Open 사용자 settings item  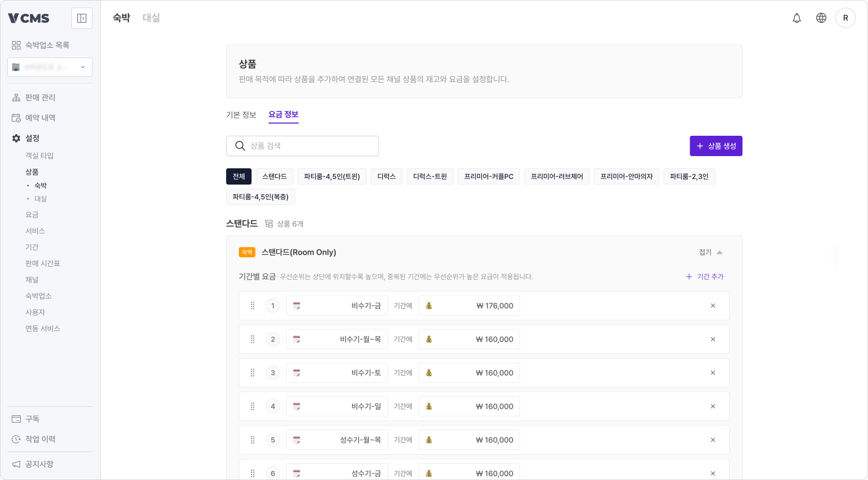pyautogui.click(x=36, y=312)
